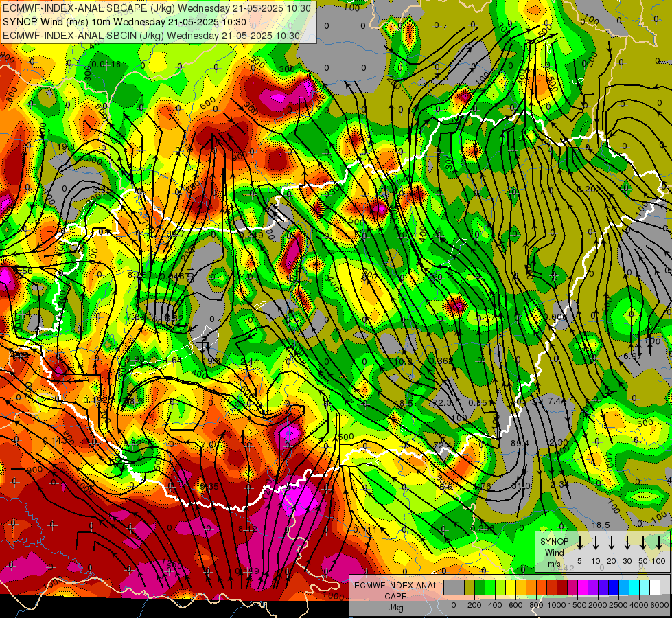Click the 200 label on CAPE legend scale
Screen dimensions: 672x618
(x=474, y=605)
